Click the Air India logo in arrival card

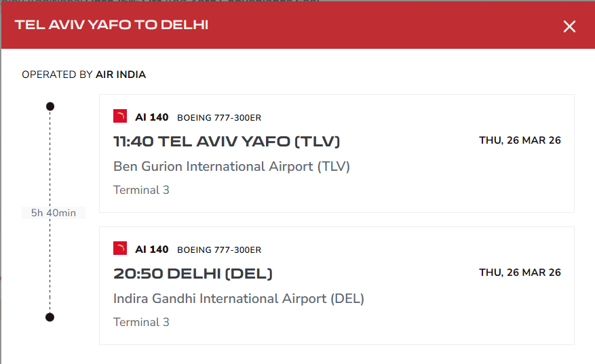pos(120,249)
